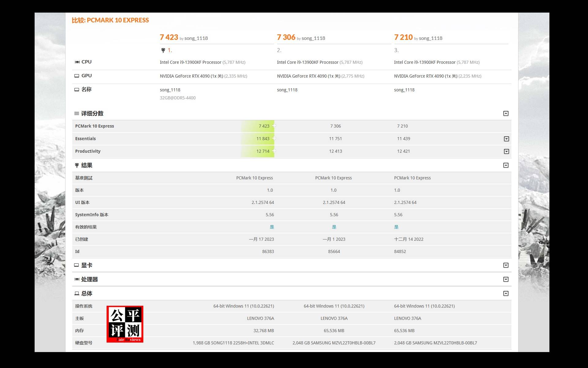
Task: Click the 是 valid-result link in first column
Action: tap(272, 227)
